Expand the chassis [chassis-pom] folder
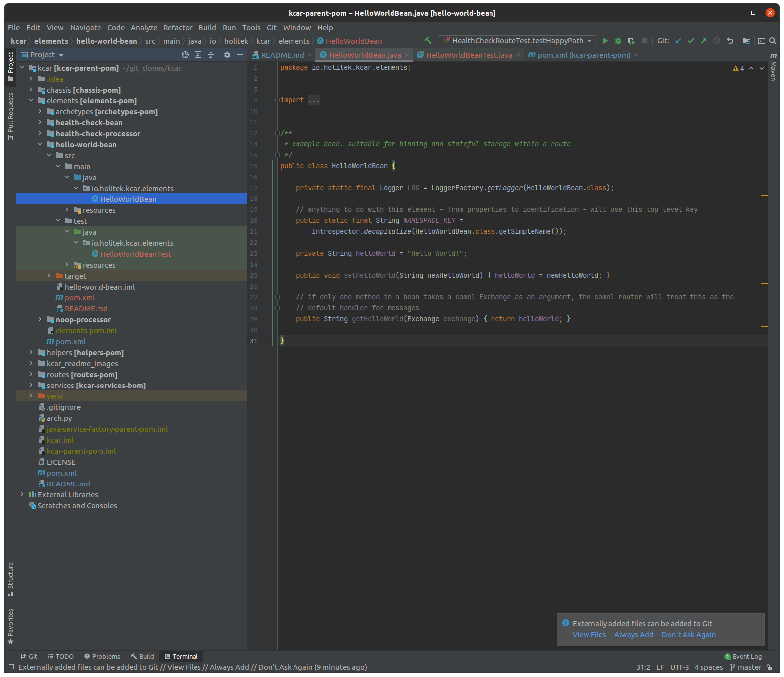The width and height of the screenshot is (784, 677). pyautogui.click(x=31, y=90)
